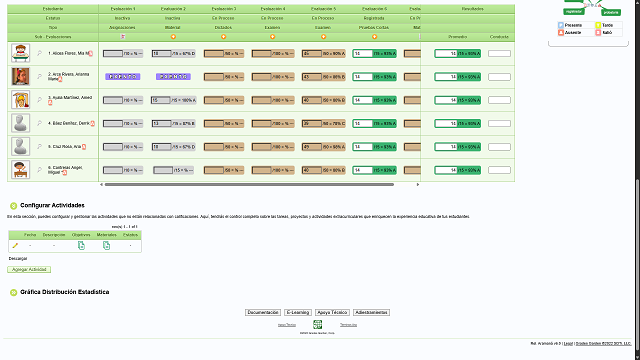Open the E-Learning button
The height and width of the screenshot is (360, 640).
(x=298, y=312)
